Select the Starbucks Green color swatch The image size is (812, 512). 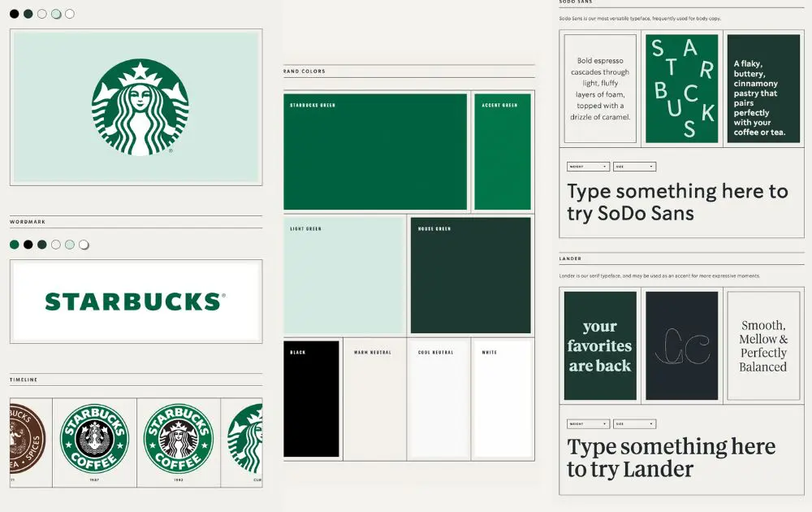375,152
